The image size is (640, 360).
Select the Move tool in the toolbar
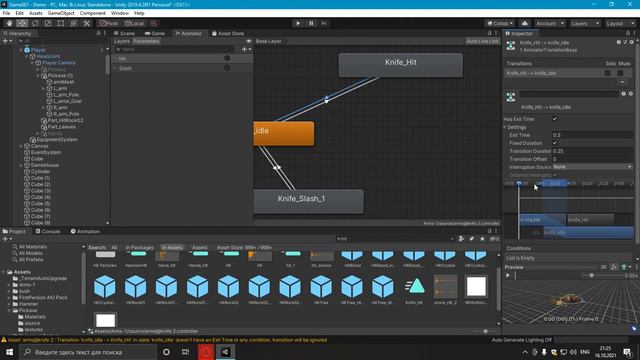point(22,23)
